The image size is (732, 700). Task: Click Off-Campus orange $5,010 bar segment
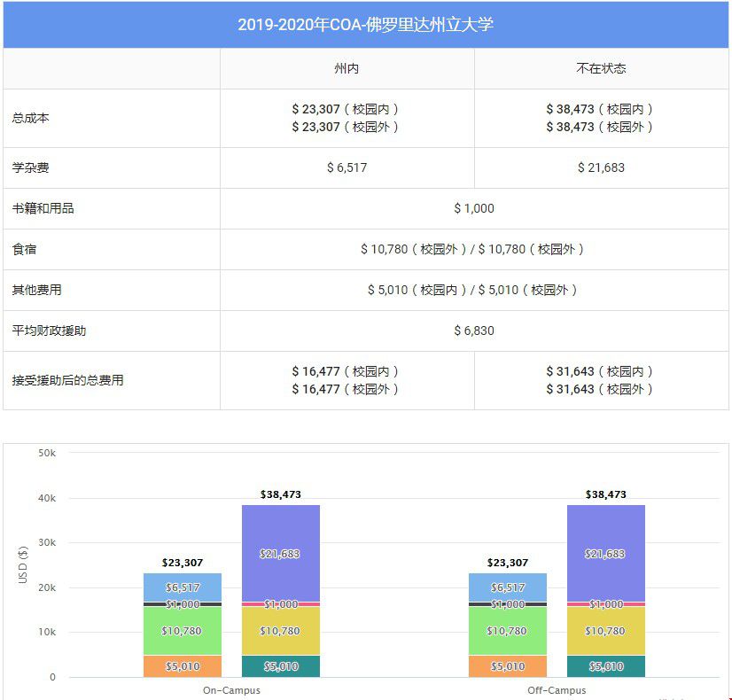(508, 666)
